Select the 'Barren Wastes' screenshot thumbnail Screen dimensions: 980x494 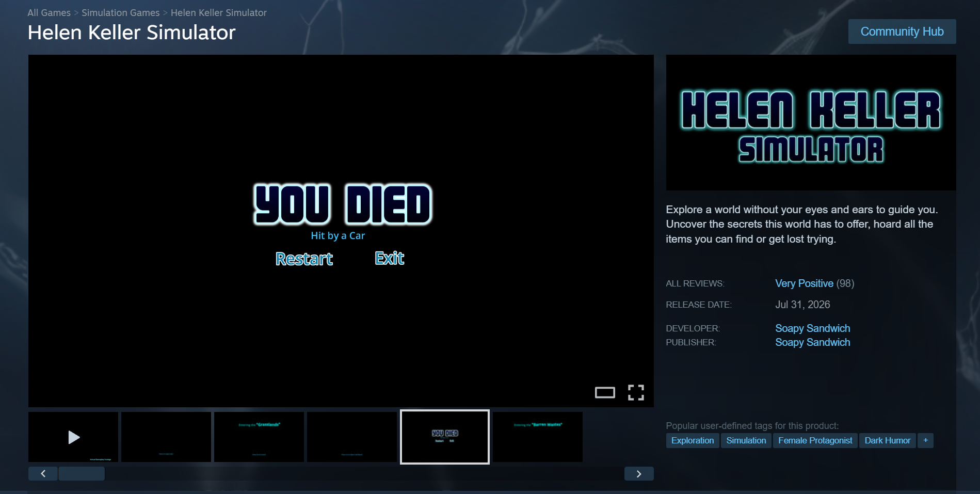(x=538, y=437)
